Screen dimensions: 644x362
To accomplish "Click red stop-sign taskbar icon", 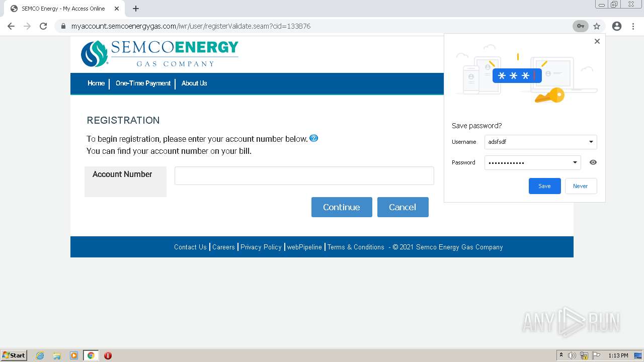I will point(108,355).
